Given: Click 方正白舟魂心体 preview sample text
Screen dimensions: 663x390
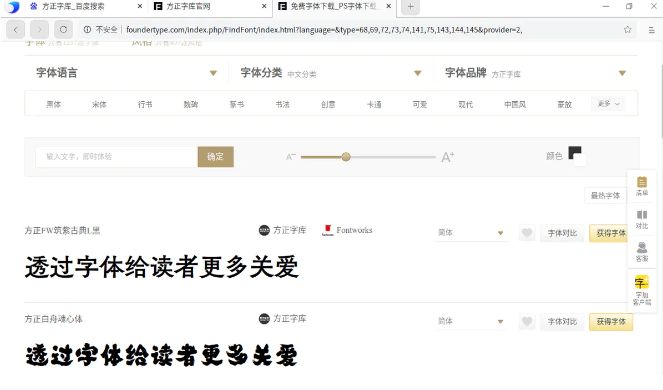Looking at the screenshot, I should pyautogui.click(x=162, y=355).
